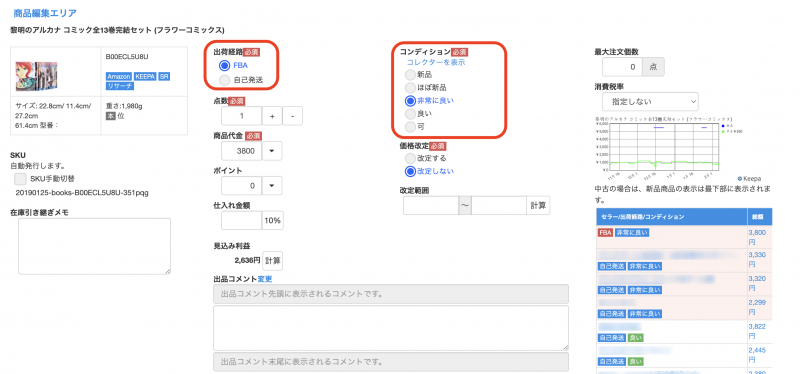
Task: Click the red FBA seller badge
Action: (x=605, y=233)
